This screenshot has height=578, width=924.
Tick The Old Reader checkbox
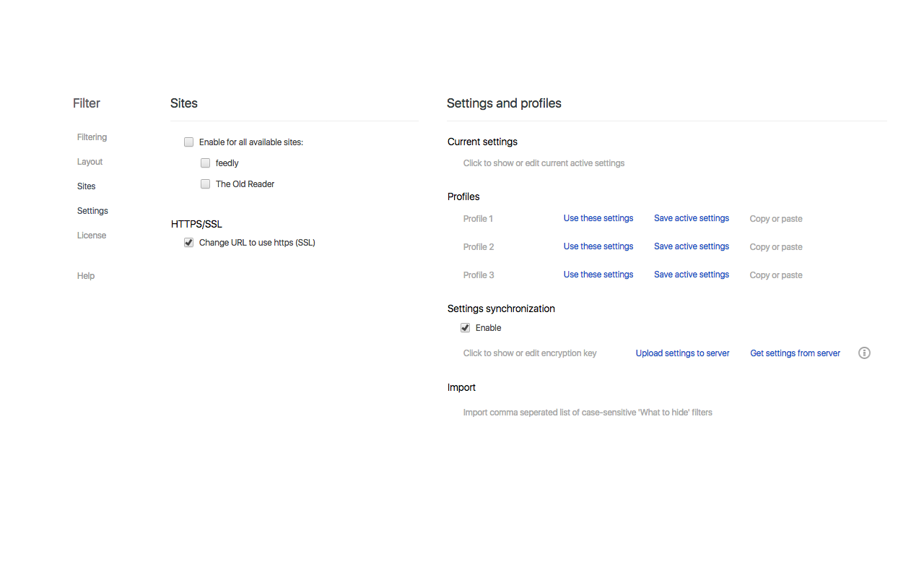[x=206, y=184]
